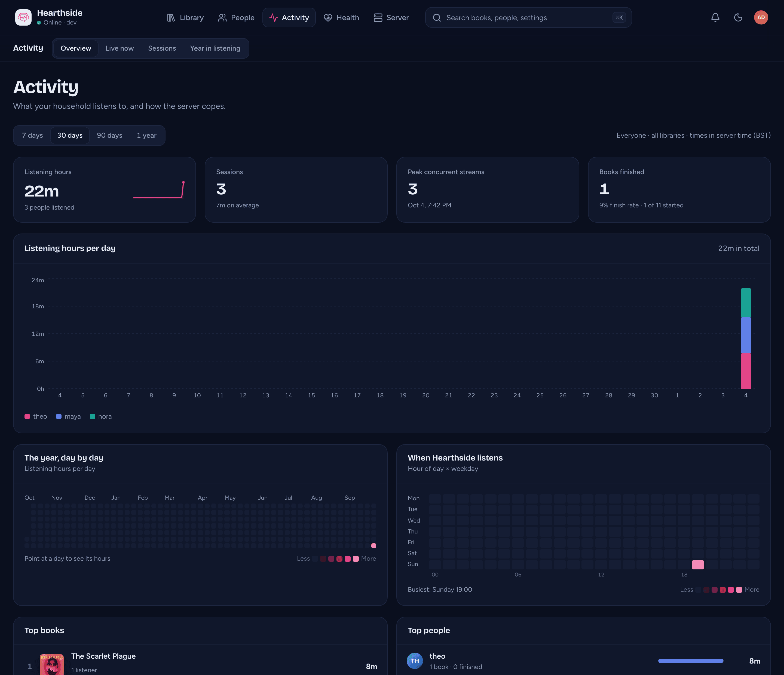Open notifications bell
The height and width of the screenshot is (675, 784).
click(x=715, y=17)
